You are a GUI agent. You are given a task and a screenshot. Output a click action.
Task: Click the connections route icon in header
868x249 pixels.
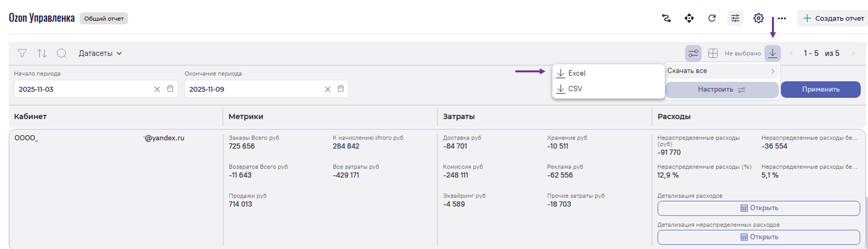(x=666, y=18)
